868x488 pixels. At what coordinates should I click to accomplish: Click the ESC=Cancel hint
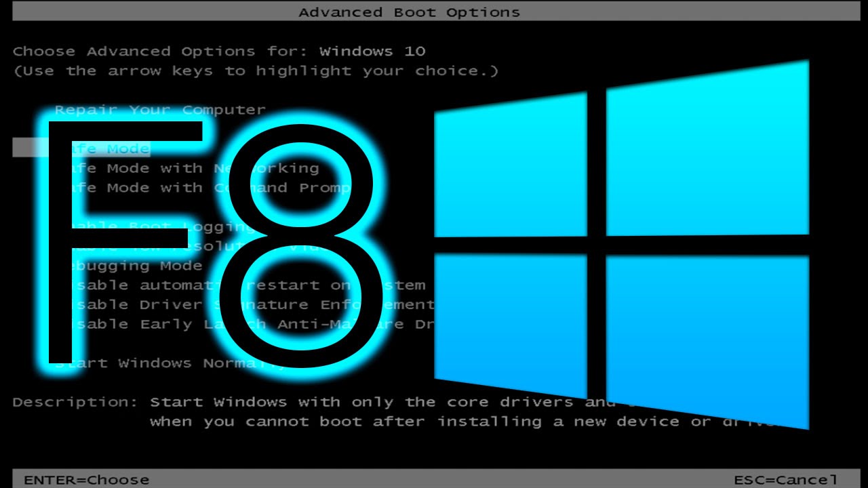coord(786,480)
